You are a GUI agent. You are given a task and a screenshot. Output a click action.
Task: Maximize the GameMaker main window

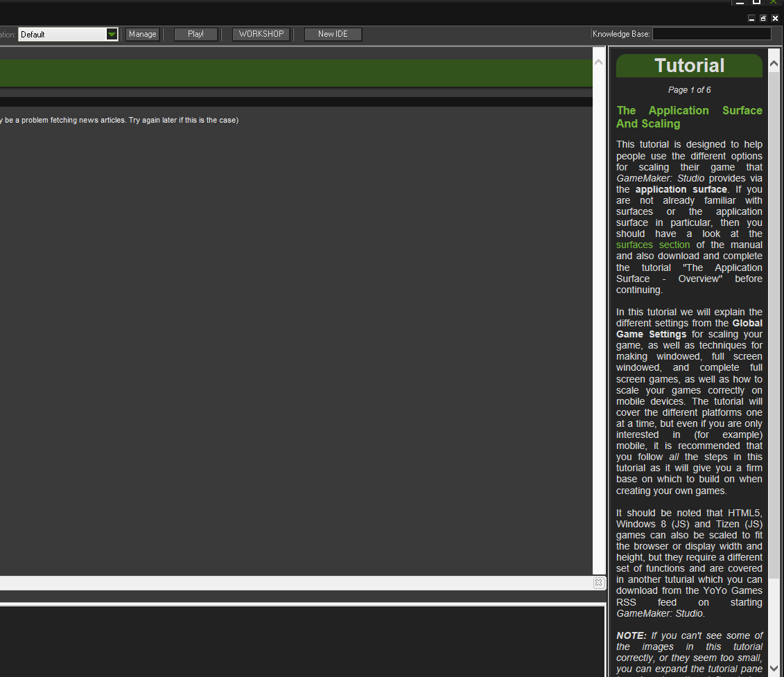(x=756, y=3)
